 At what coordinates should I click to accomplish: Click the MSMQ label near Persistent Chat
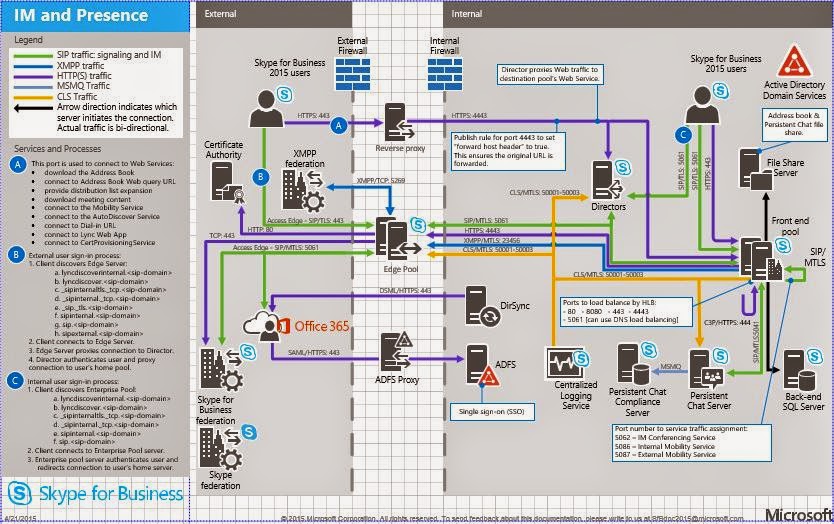[670, 367]
